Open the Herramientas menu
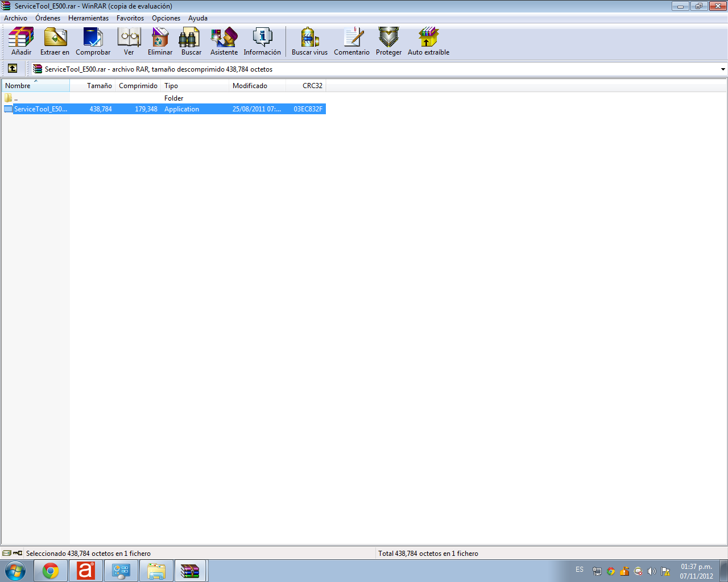This screenshot has width=728, height=582. [88, 18]
